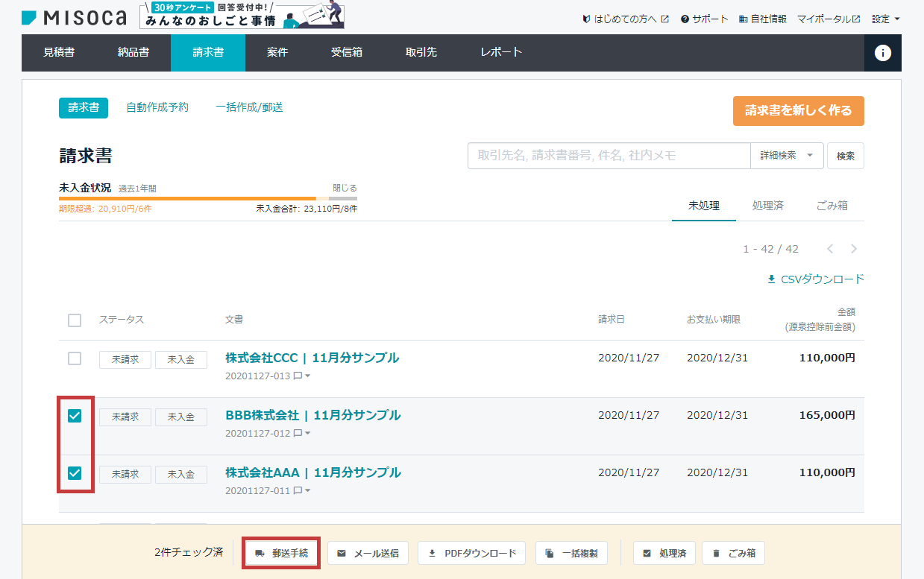Viewport: 924px width, 579px height.
Task: Show the 処理済 list tab
Action: coord(768,206)
